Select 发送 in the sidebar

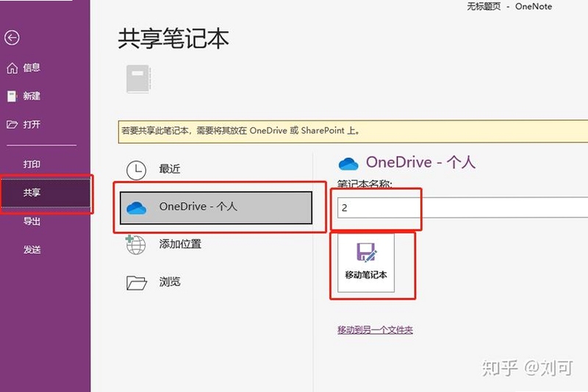tap(32, 250)
